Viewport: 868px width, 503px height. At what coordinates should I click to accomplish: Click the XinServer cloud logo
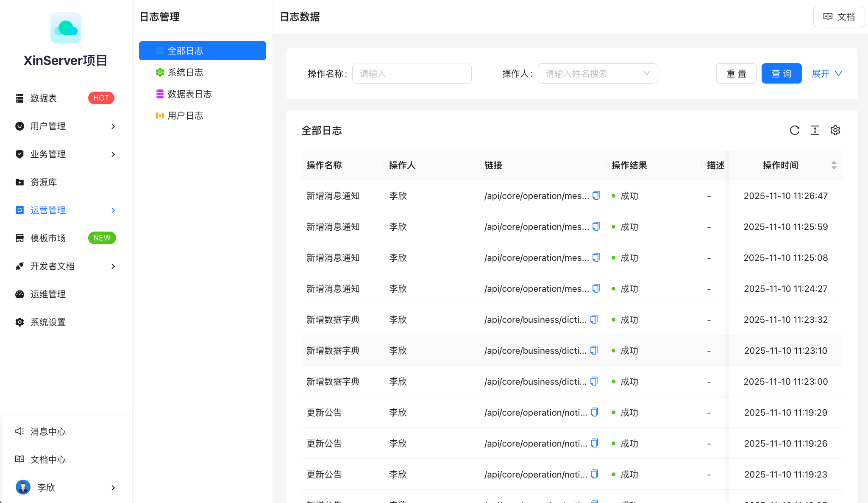tap(66, 28)
